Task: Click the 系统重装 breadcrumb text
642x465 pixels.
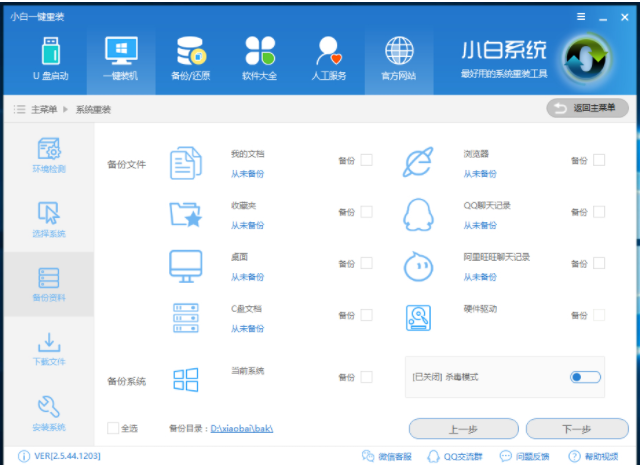Action: [x=93, y=109]
